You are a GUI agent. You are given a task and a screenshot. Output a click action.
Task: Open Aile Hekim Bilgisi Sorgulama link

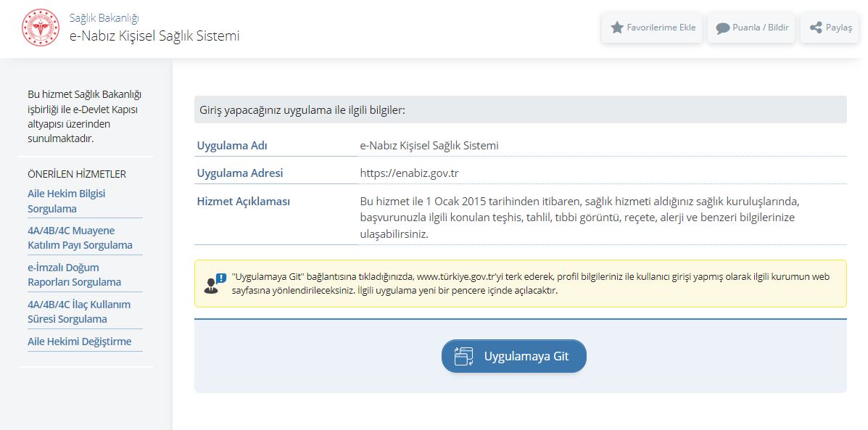[x=67, y=202]
